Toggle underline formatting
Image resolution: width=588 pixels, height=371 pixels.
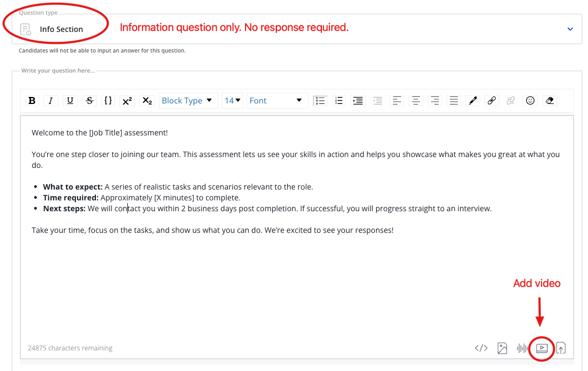(x=70, y=100)
